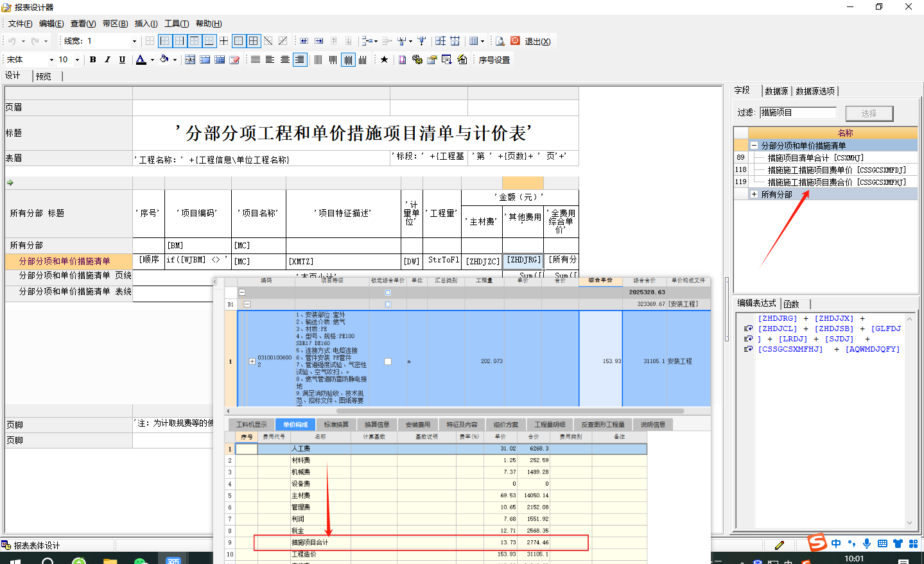This screenshot has height=564, width=924.
Task: Switch to 单价构成 tab
Action: [295, 424]
